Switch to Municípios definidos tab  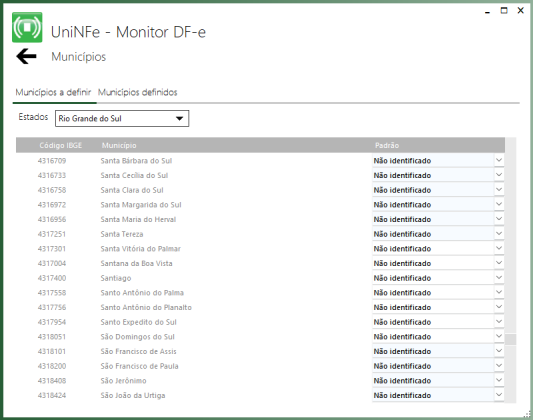click(x=138, y=92)
